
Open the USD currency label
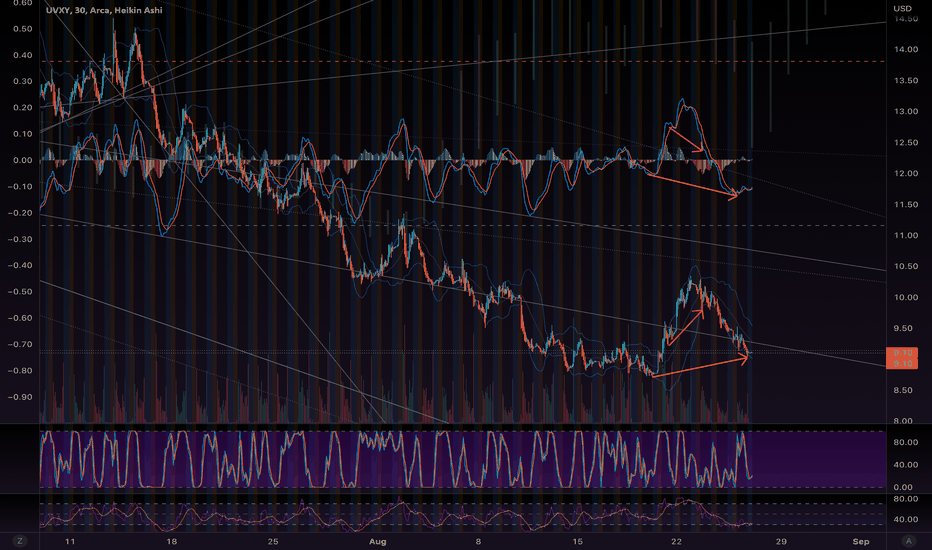click(x=902, y=8)
